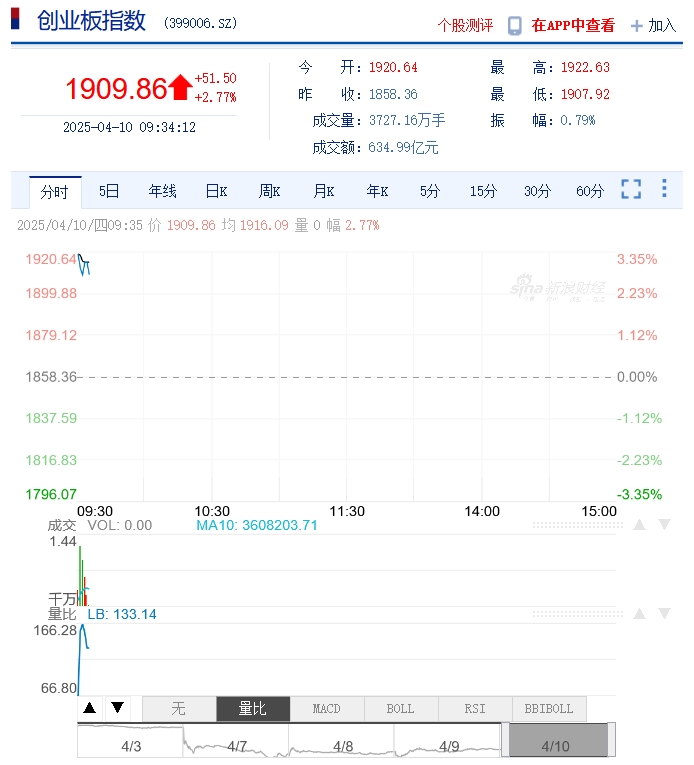Click the plus icon next to 加入

636,26
